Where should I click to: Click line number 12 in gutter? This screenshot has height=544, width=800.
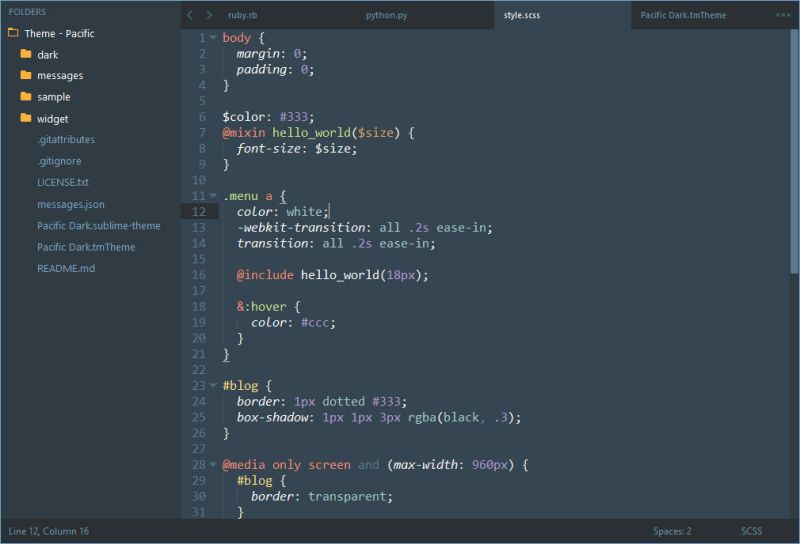[199, 211]
